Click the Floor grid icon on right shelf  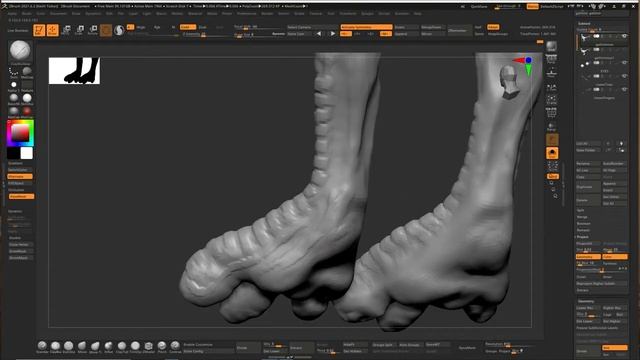click(x=551, y=73)
